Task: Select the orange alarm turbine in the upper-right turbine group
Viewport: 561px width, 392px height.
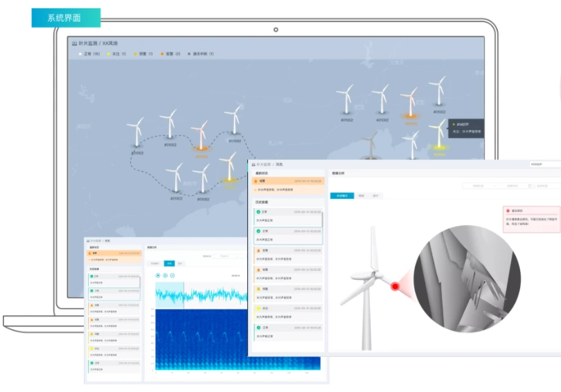Action: [x=411, y=103]
